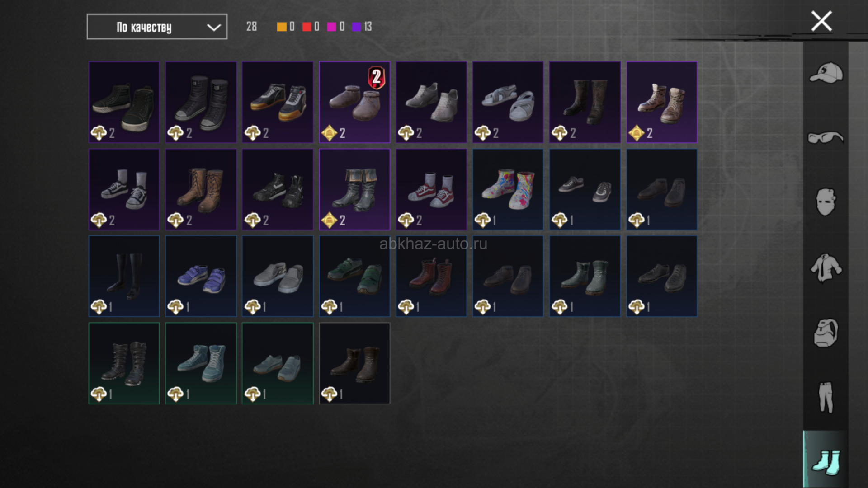The height and width of the screenshot is (488, 868).
Task: Select the black buckled boots in green frame
Action: coord(124,363)
